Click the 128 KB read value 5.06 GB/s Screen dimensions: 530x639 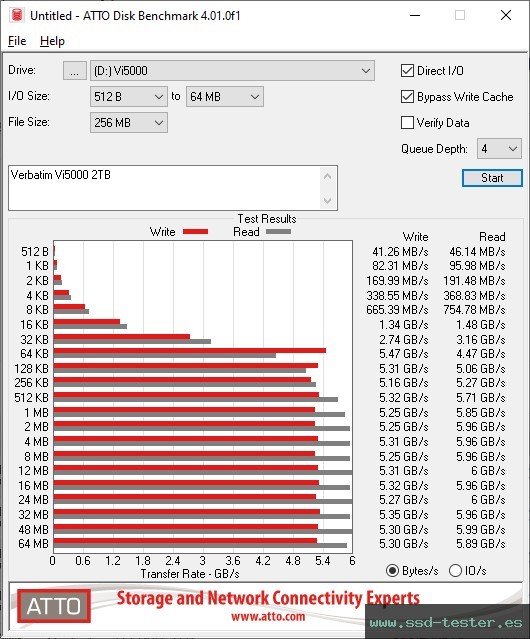click(481, 369)
